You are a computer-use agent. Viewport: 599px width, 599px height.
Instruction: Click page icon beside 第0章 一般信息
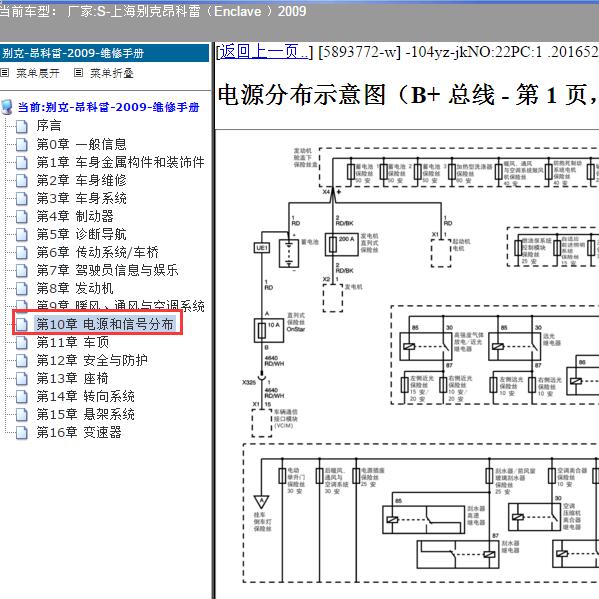click(x=22, y=144)
